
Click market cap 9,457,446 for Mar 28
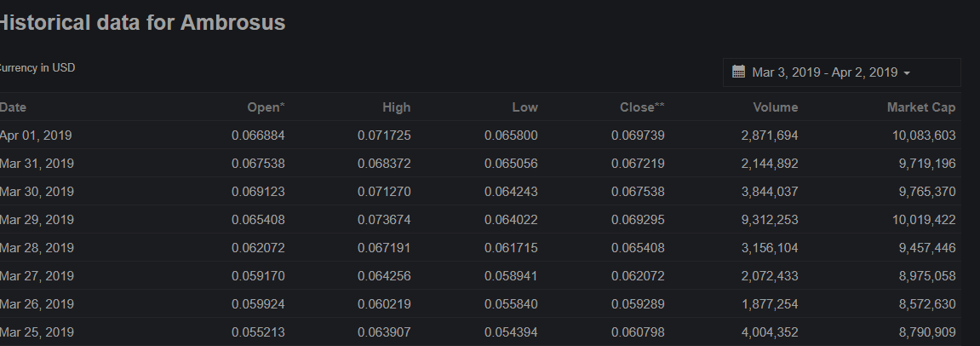click(x=927, y=248)
